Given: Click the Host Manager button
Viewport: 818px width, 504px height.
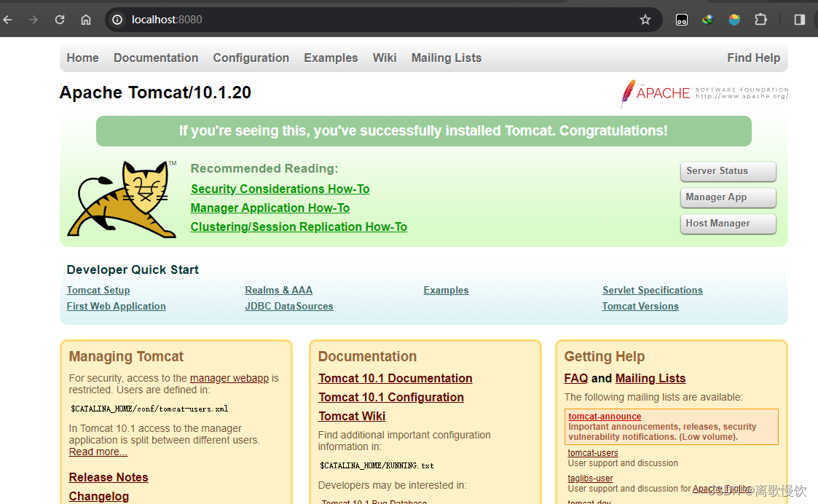Looking at the screenshot, I should click(x=728, y=224).
